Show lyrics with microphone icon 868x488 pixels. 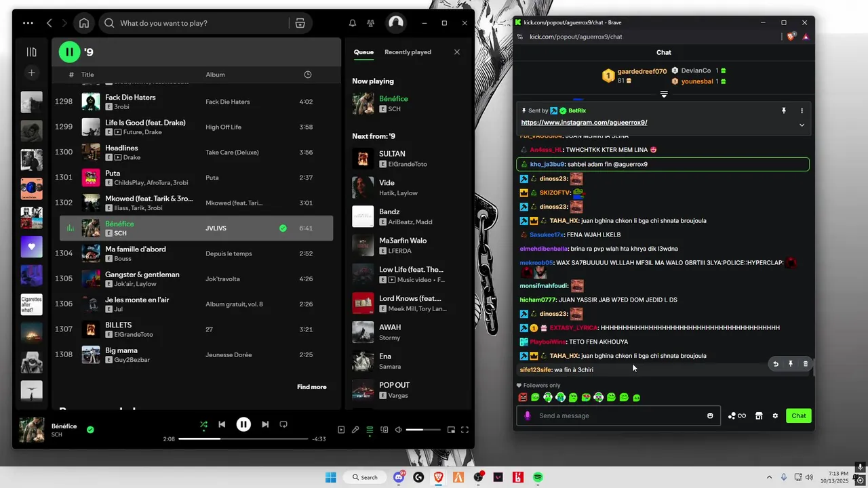tap(355, 430)
